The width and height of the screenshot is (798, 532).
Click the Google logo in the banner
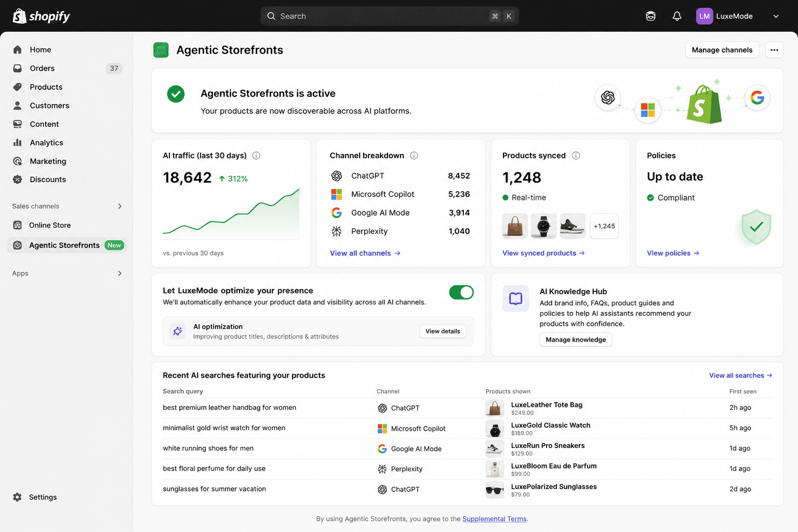coord(757,97)
